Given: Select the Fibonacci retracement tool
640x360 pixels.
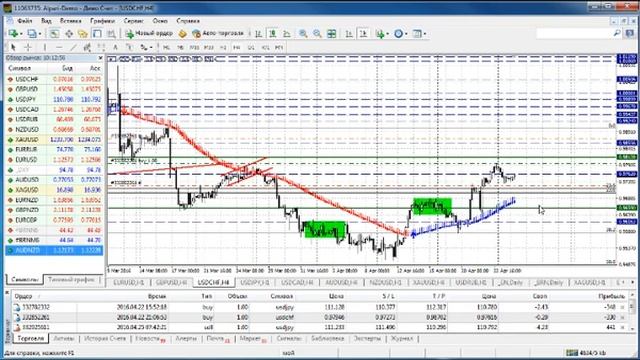Looking at the screenshot, I should pyautogui.click(x=101, y=47).
